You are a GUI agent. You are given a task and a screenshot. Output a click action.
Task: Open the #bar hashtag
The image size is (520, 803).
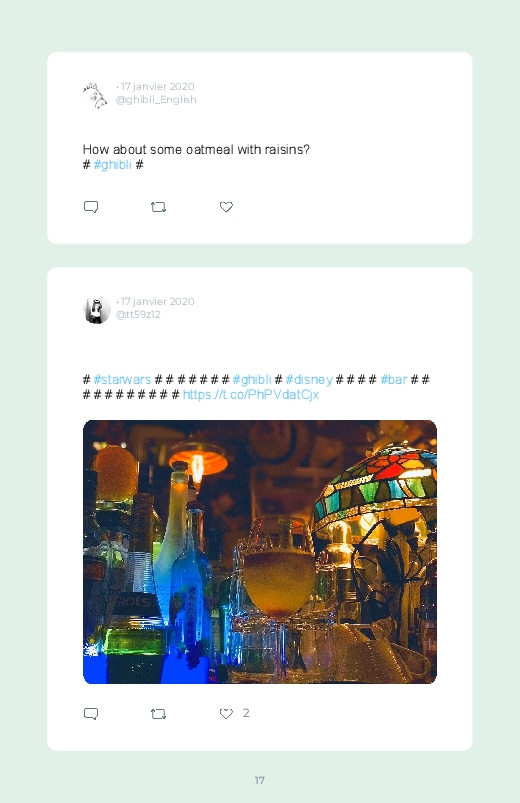393,379
